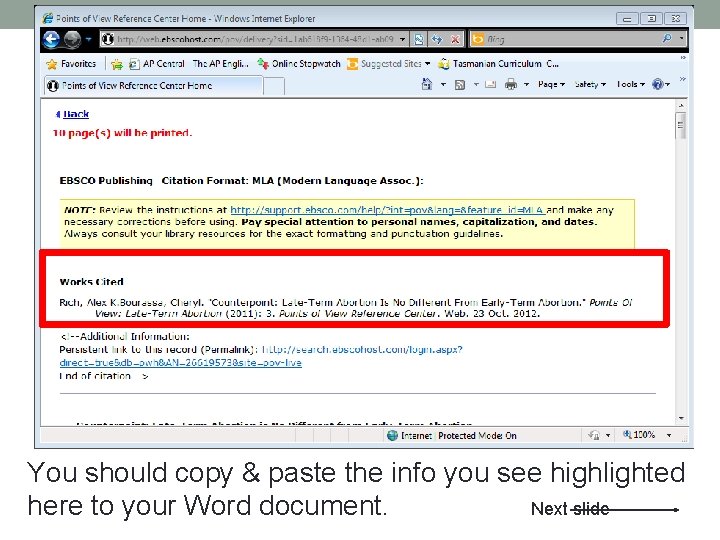Open The AP Engli... favorite link
Screen dimensions: 720x540
[x=220, y=64]
